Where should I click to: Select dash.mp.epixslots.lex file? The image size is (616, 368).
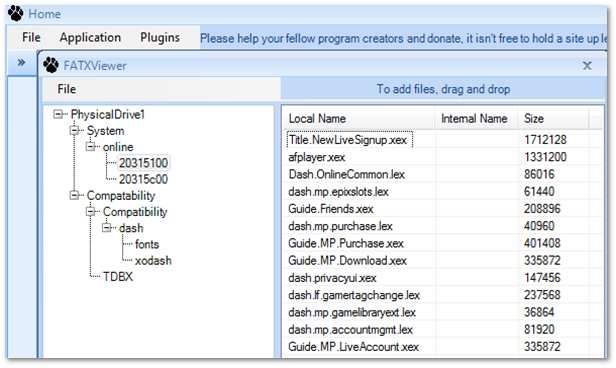point(338,192)
